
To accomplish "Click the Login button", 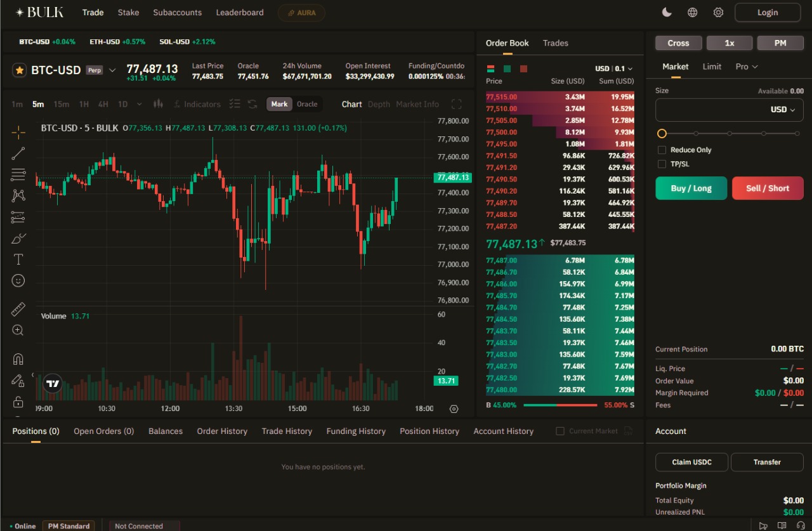I will [768, 12].
